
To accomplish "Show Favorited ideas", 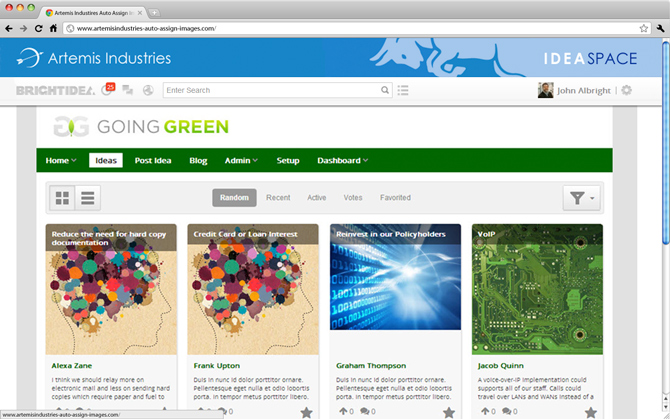I will point(395,198).
